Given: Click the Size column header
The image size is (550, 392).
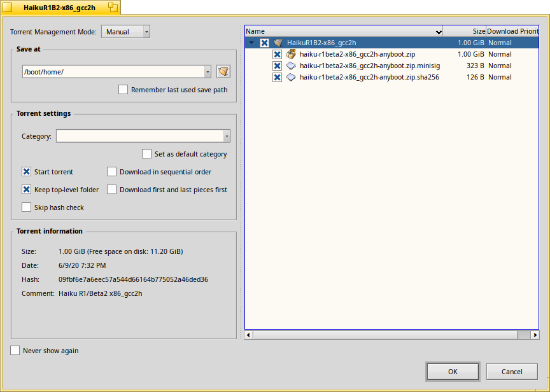Looking at the screenshot, I should (465, 31).
